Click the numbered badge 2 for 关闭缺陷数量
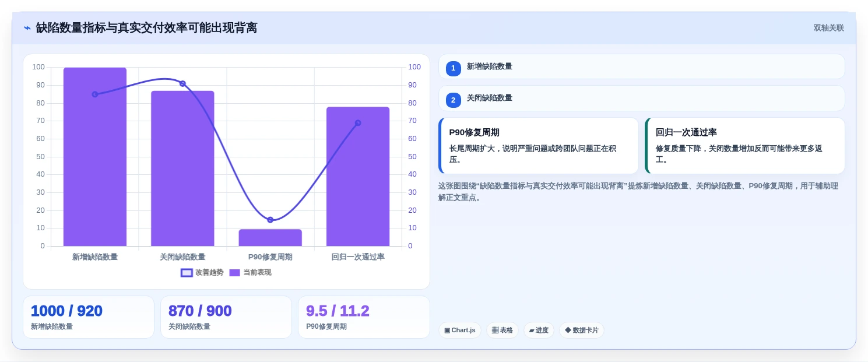This screenshot has height=362, width=868. [454, 100]
